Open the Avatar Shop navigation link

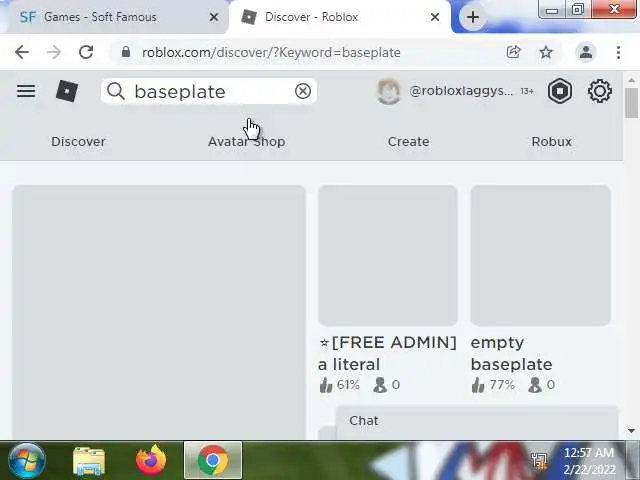coord(247,142)
